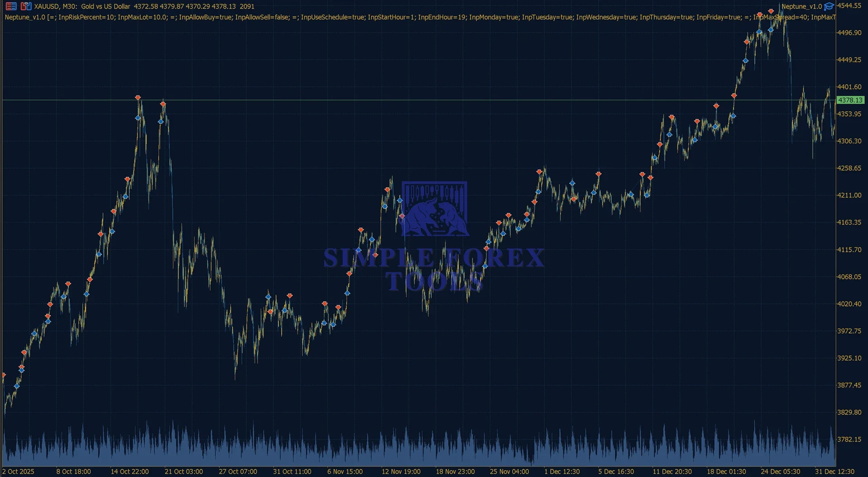This screenshot has height=477, width=868.
Task: Open the One Click Trading panel icon
Action: pyautogui.click(x=11, y=6)
